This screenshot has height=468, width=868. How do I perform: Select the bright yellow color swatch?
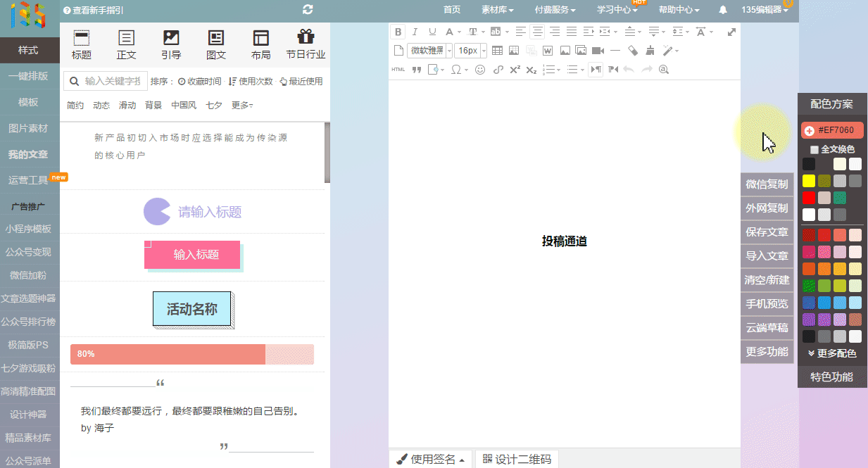click(809, 181)
